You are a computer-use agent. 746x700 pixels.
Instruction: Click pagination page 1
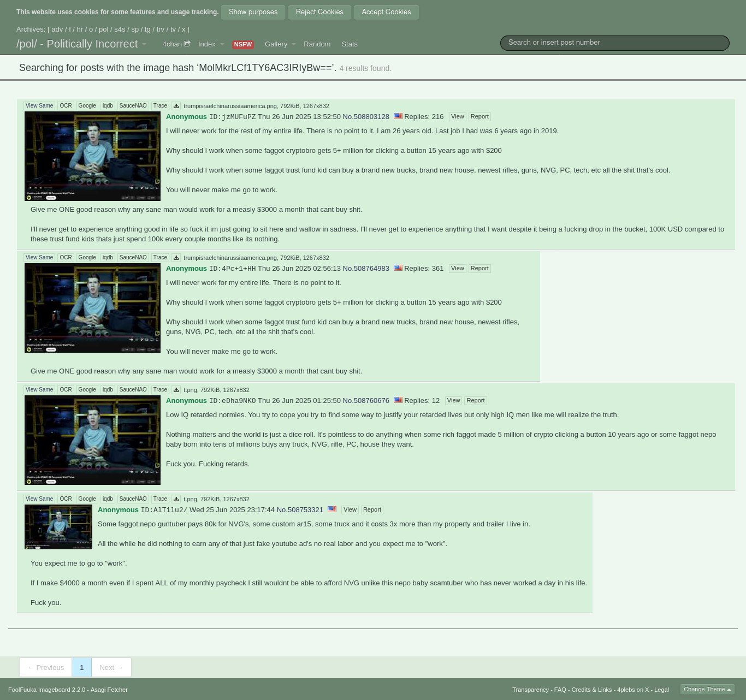pyautogui.click(x=81, y=667)
